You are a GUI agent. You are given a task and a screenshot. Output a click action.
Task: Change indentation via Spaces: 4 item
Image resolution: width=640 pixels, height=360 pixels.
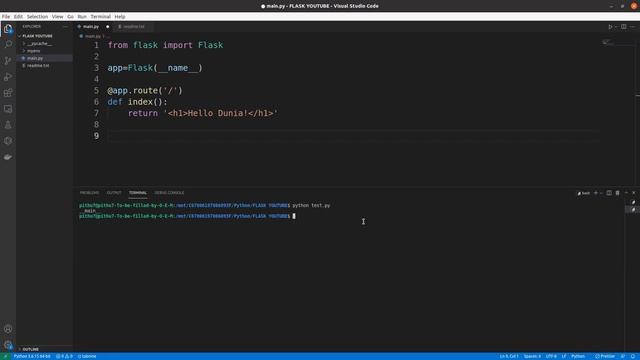[532, 356]
